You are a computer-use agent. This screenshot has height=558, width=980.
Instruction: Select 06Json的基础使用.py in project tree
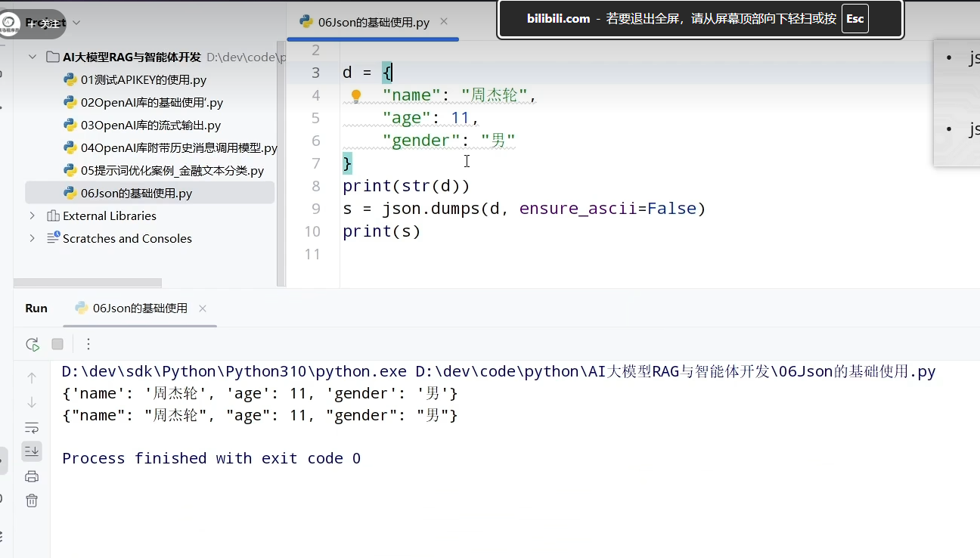[x=150, y=193]
